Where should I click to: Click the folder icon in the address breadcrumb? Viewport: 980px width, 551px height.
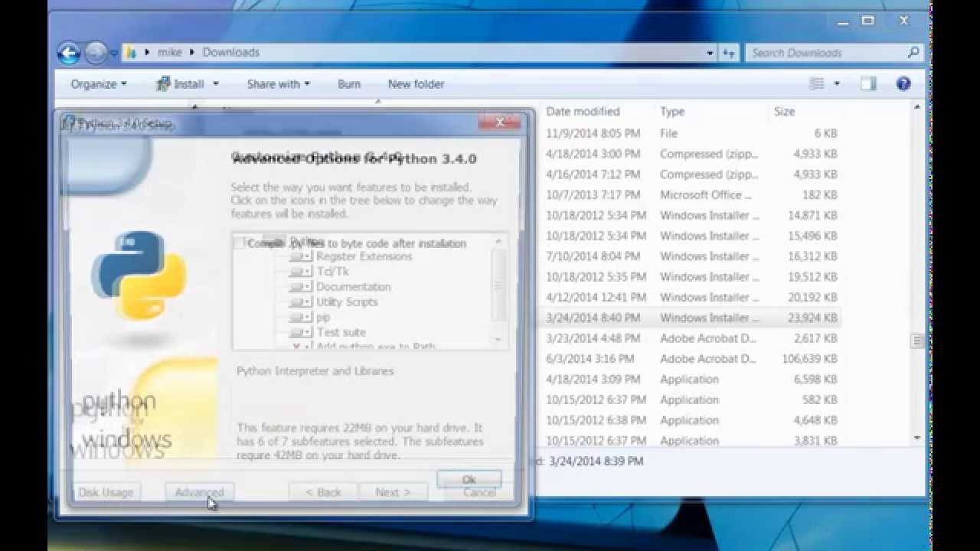[x=131, y=53]
